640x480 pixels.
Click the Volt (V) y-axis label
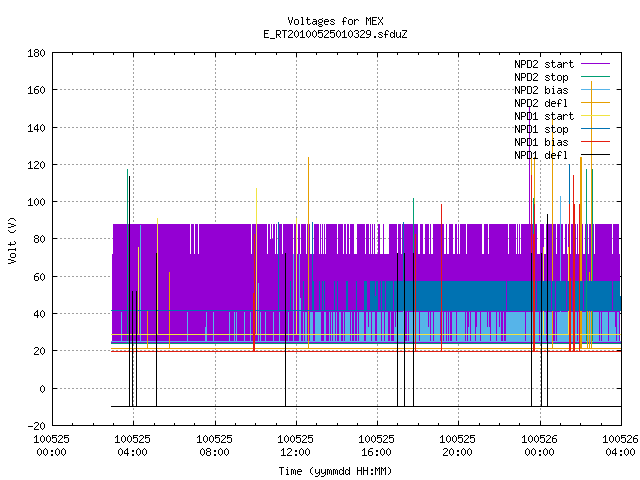pos(12,240)
